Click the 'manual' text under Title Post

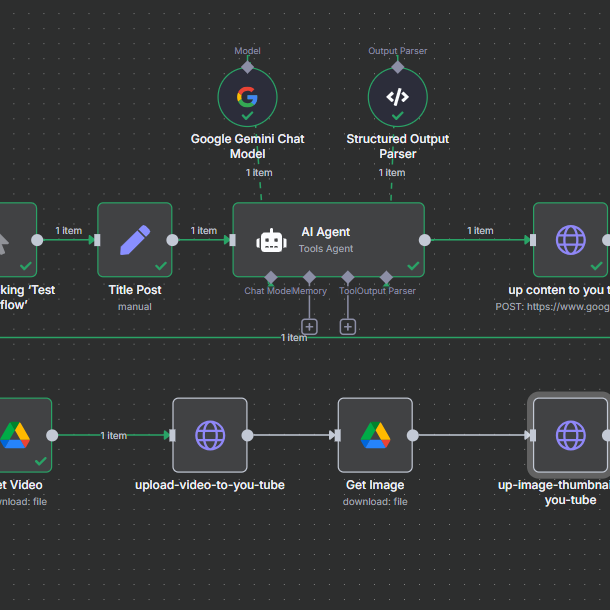tap(135, 307)
